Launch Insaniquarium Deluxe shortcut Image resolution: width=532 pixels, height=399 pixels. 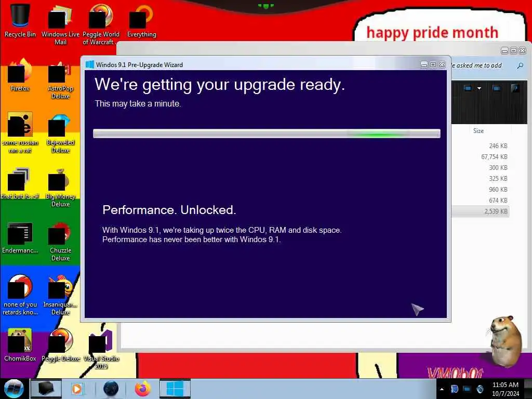(x=60, y=295)
